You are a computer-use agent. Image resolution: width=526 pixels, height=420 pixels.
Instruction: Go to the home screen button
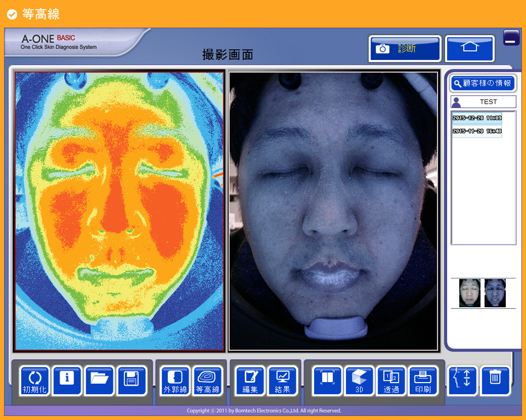click(470, 48)
